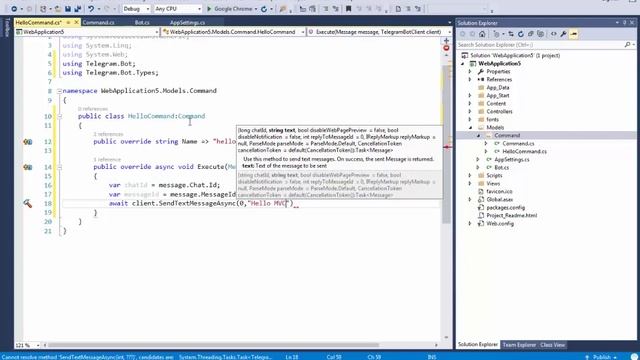The image size is (640, 360).
Task: Select Global.asax in Solution Explorer
Action: [x=500, y=200]
